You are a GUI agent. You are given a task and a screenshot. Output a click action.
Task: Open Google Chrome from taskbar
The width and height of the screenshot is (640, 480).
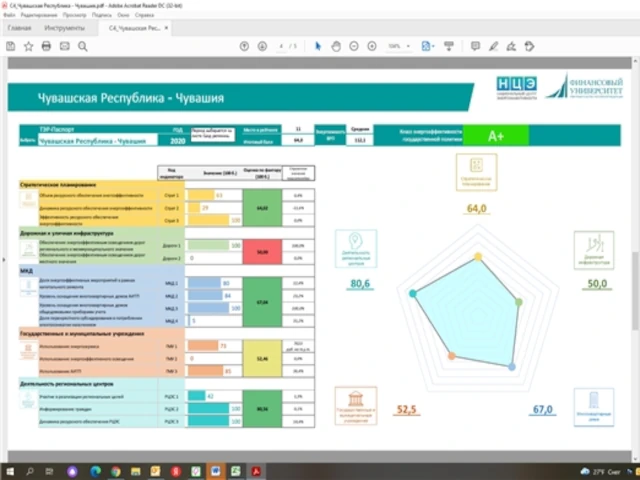coord(116,472)
